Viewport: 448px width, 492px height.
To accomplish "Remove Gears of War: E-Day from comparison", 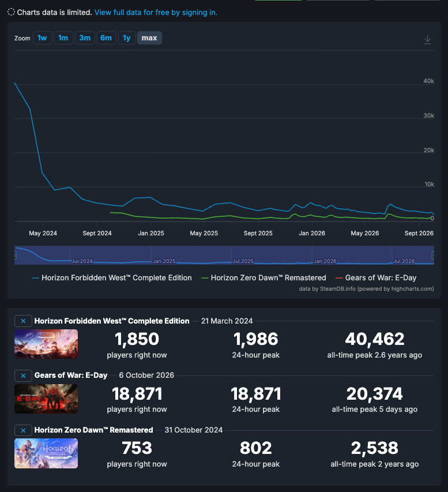I will point(23,375).
